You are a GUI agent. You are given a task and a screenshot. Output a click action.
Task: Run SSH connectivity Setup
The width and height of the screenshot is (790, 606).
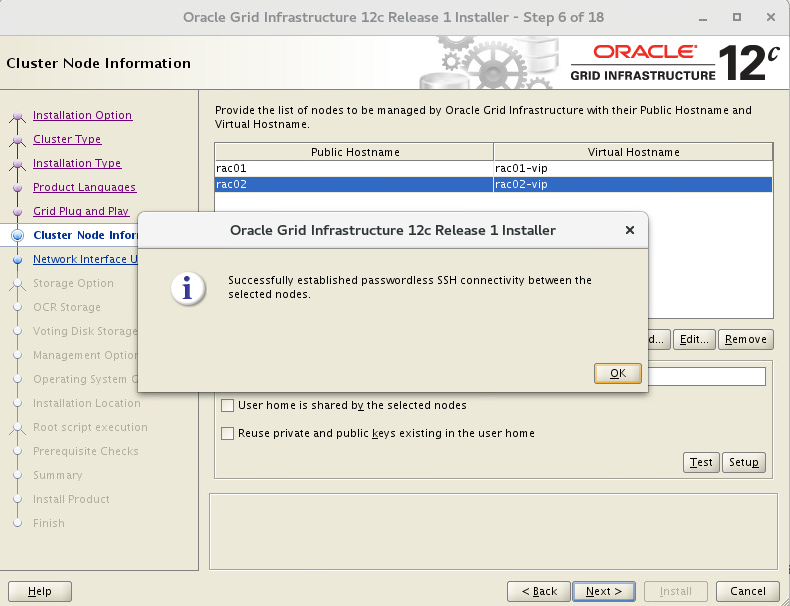[x=744, y=462]
